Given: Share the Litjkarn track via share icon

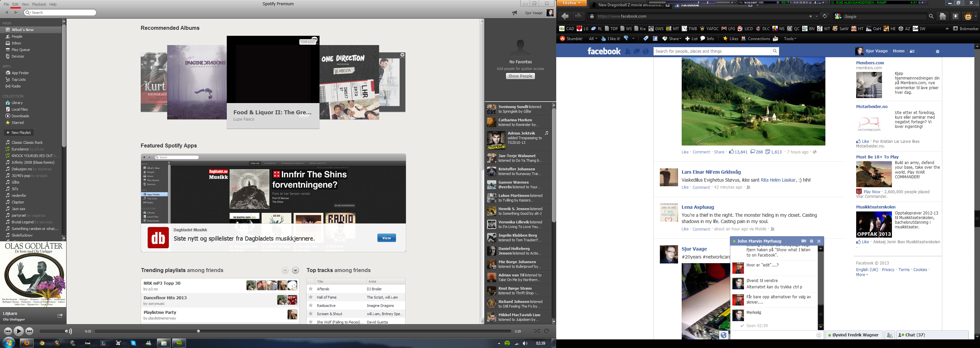Looking at the screenshot, I should coord(60,315).
